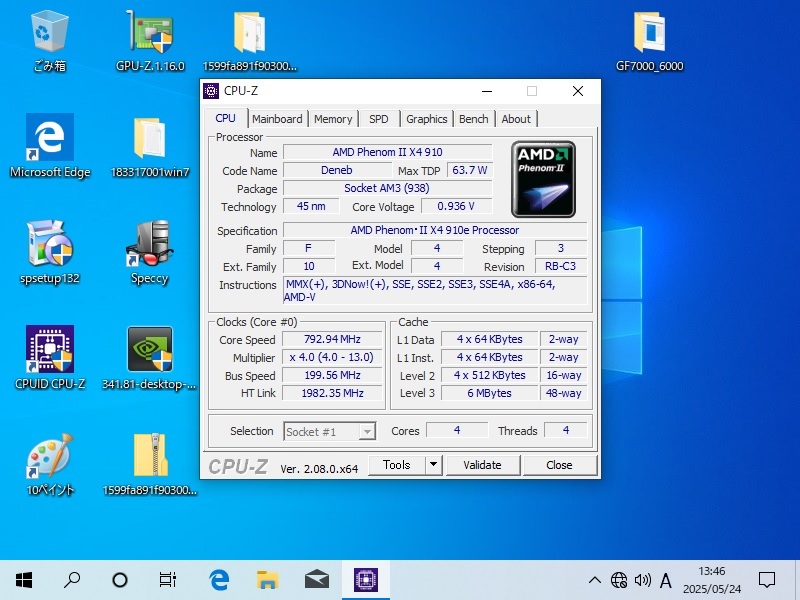Select the Microsoft Edge desktop shortcut
This screenshot has height=600, width=800.
(50, 146)
